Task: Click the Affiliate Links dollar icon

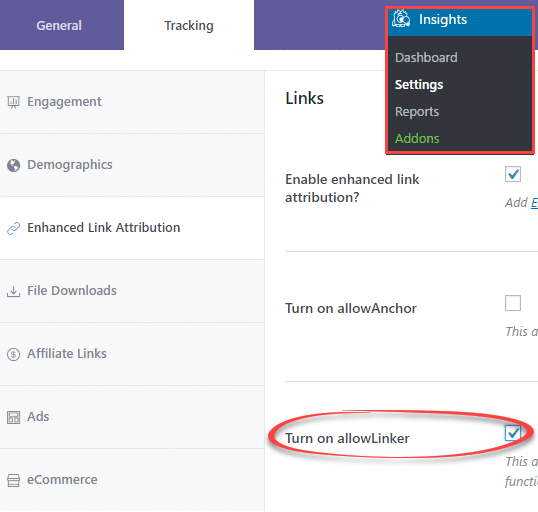Action: [13, 354]
